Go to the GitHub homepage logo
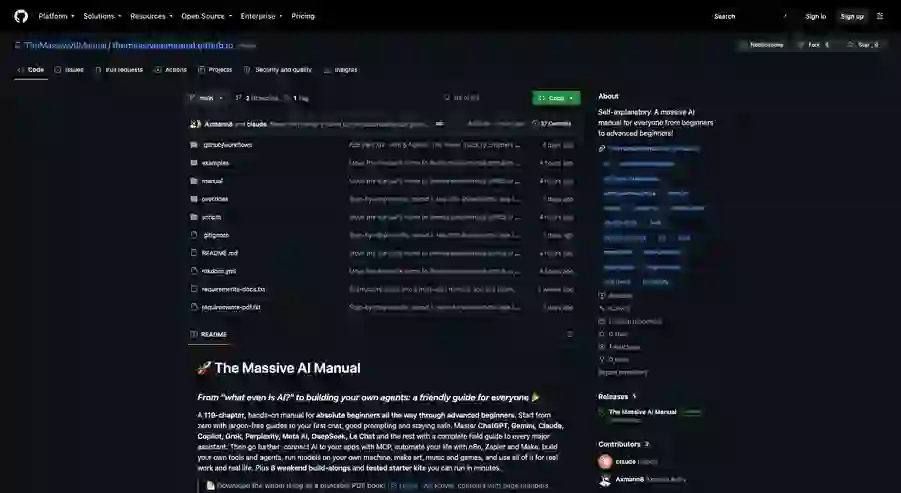This screenshot has width=901, height=493. [21, 16]
